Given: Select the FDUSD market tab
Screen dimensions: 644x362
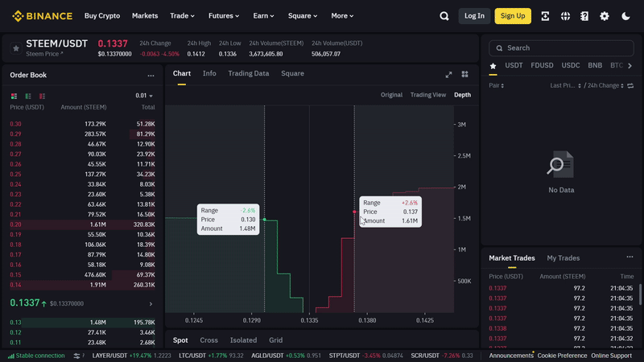Looking at the screenshot, I should pyautogui.click(x=542, y=65).
